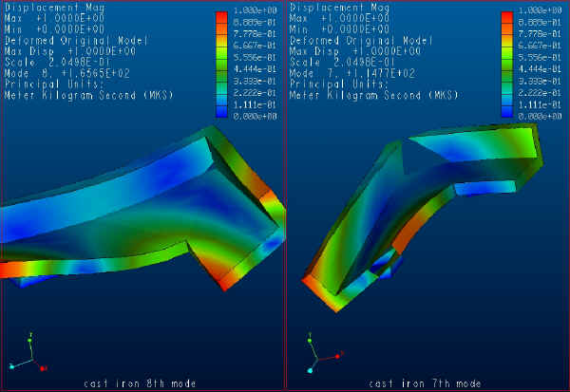Select the deformed cast iron model in 8th mode view

click(x=142, y=209)
